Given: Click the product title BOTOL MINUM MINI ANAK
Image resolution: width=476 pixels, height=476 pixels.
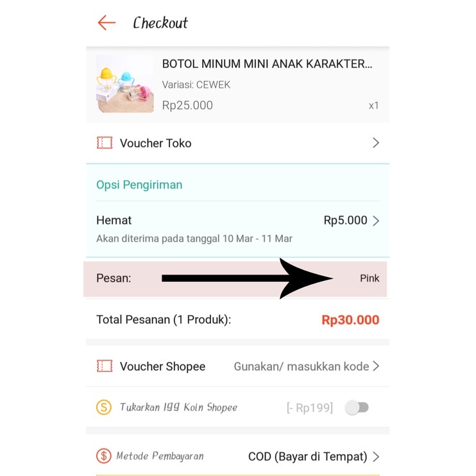Looking at the screenshot, I should [x=267, y=64].
